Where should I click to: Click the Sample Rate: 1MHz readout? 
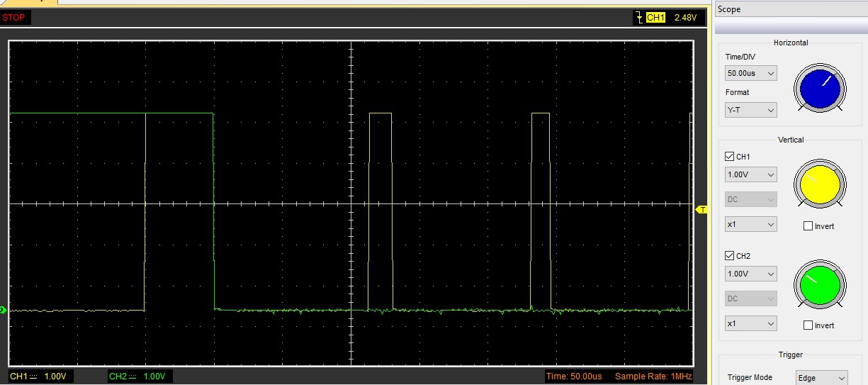click(x=653, y=376)
